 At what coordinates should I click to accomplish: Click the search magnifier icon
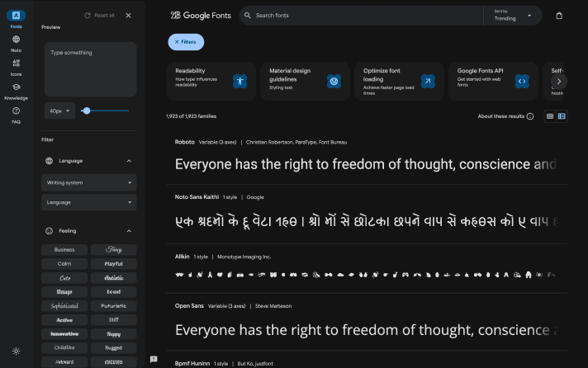coord(248,16)
